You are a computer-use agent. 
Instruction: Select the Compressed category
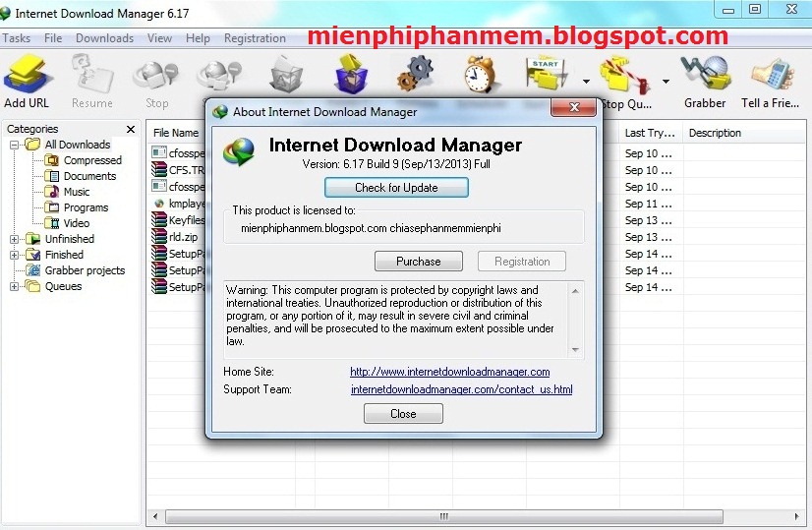click(92, 160)
